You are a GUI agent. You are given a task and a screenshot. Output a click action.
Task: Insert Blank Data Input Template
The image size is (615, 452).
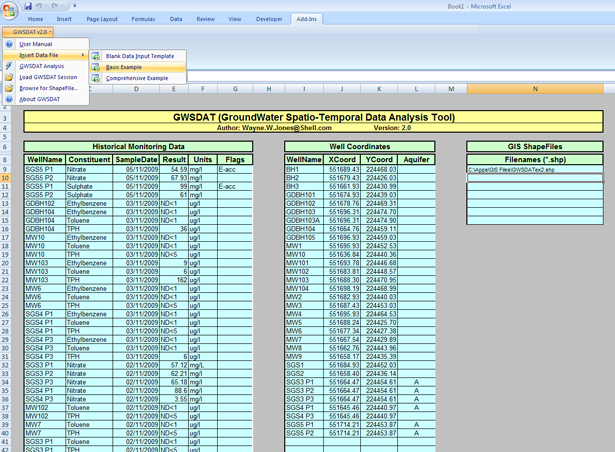point(139,56)
